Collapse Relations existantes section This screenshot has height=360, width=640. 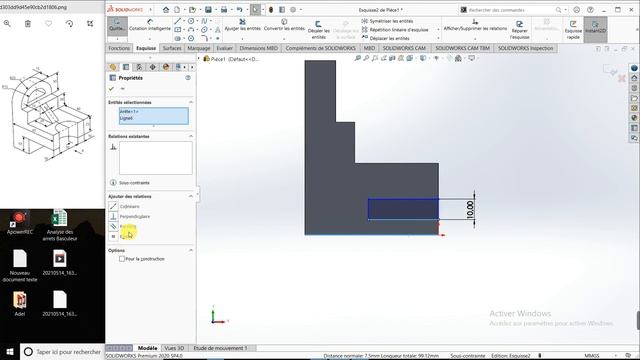(191, 136)
